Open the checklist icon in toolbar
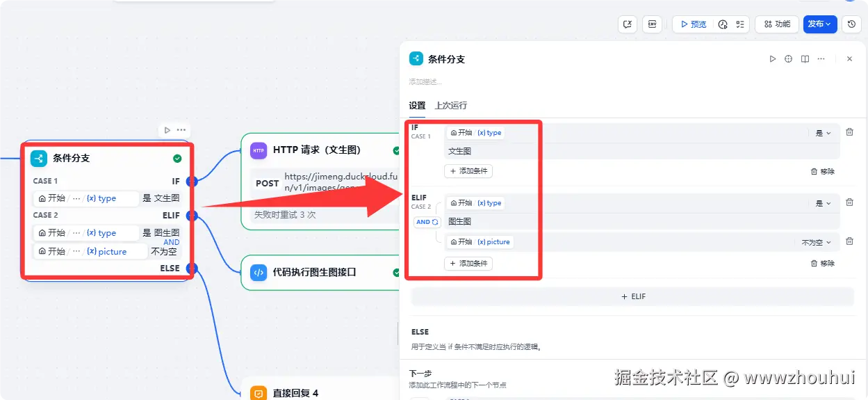Viewport: 868px width, 400px height. 740,24
